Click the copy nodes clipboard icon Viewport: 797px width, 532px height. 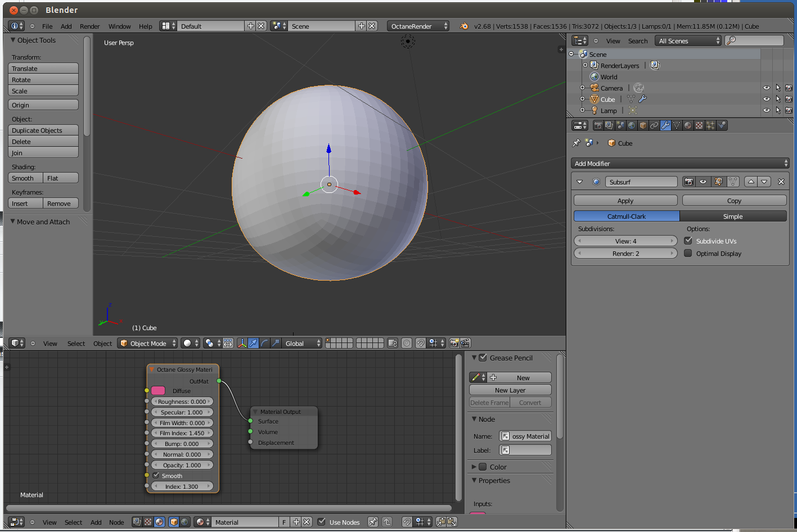click(x=440, y=522)
